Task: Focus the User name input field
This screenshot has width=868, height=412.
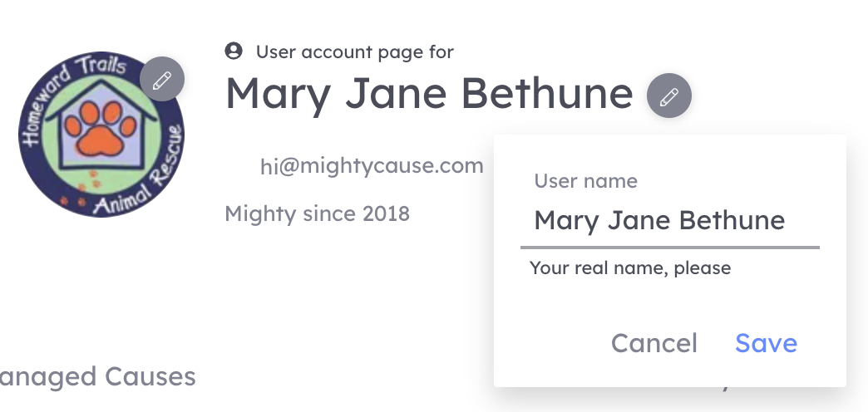Action: [670, 220]
